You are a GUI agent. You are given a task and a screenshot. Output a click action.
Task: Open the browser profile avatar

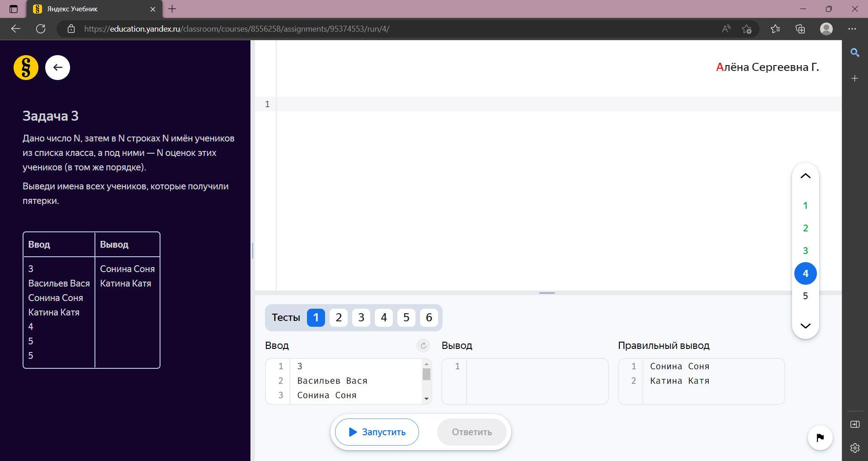(826, 29)
